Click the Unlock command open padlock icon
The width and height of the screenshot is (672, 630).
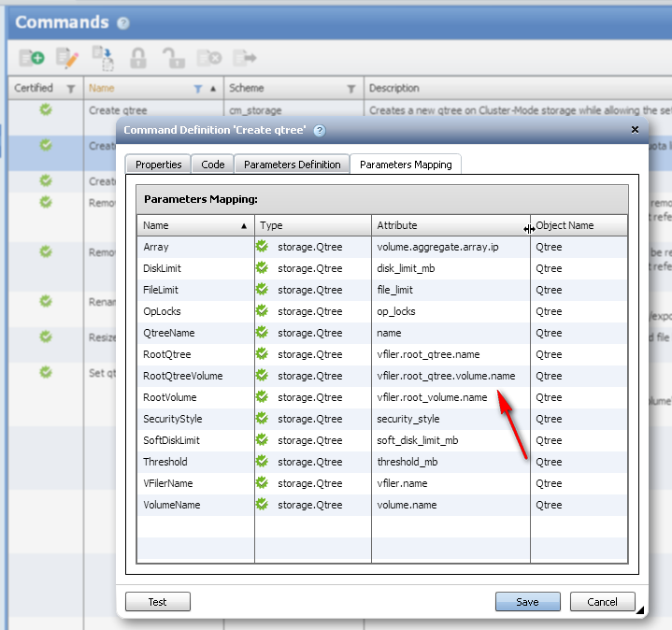pos(174,58)
